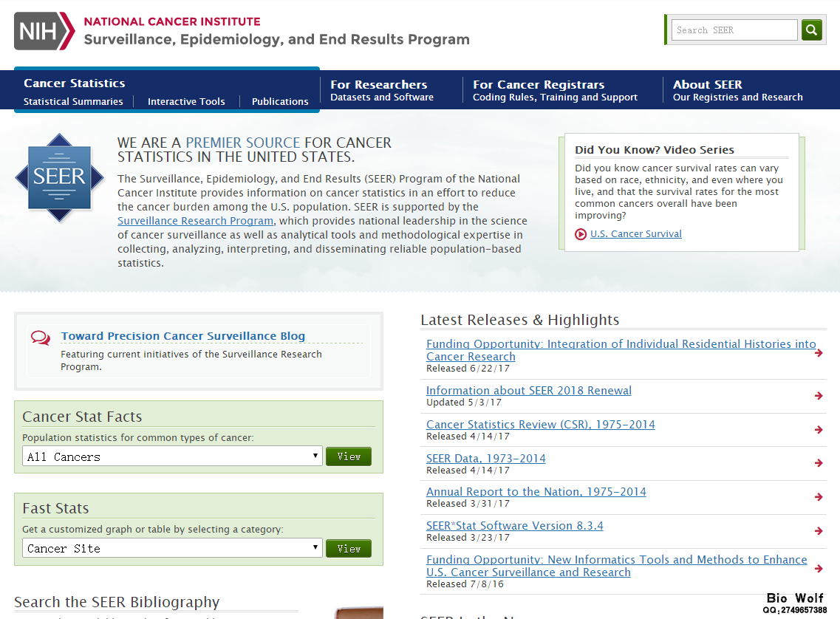Image resolution: width=840 pixels, height=619 pixels.
Task: Click the red speech bubble blog icon
Action: [x=41, y=338]
